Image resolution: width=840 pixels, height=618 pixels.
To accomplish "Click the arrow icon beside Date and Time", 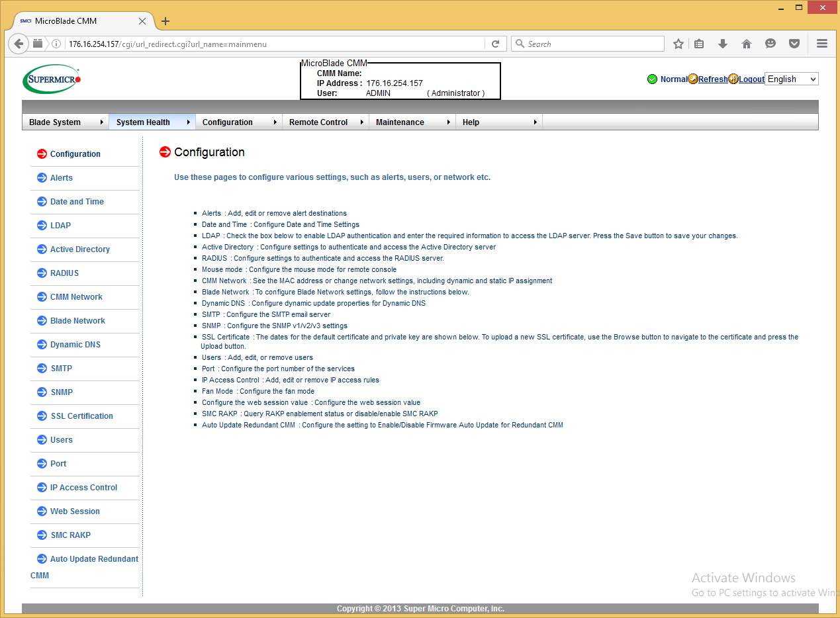I will click(x=42, y=201).
